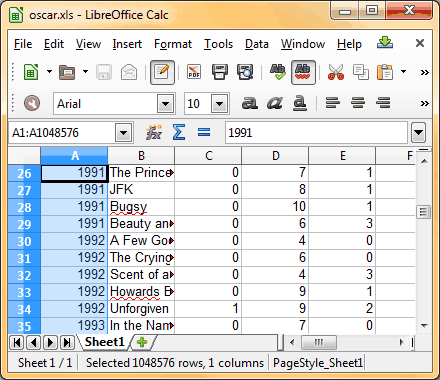Toggle the Edit File mode button
Image resolution: width=440 pixels, height=380 pixels.
click(x=162, y=72)
